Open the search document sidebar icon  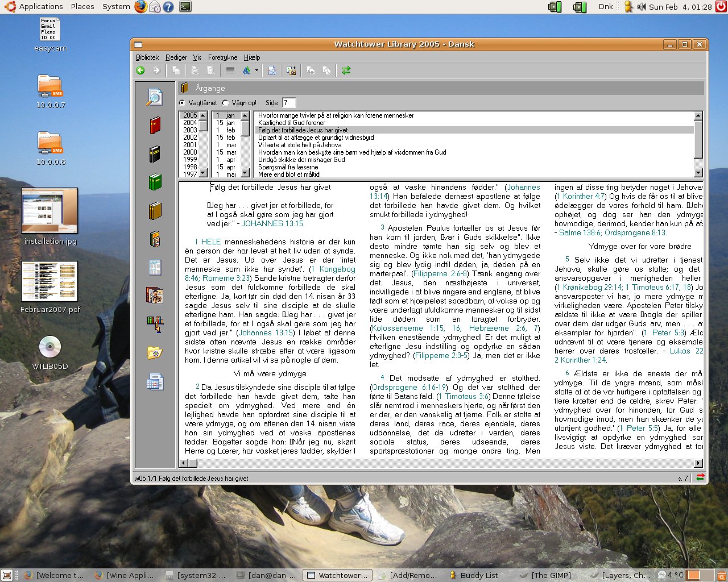pyautogui.click(x=155, y=97)
